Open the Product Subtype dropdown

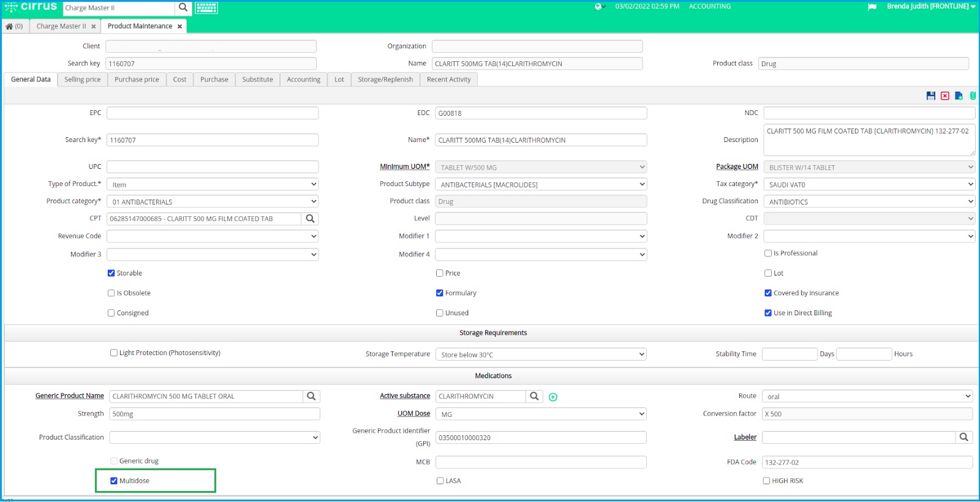[x=541, y=184]
